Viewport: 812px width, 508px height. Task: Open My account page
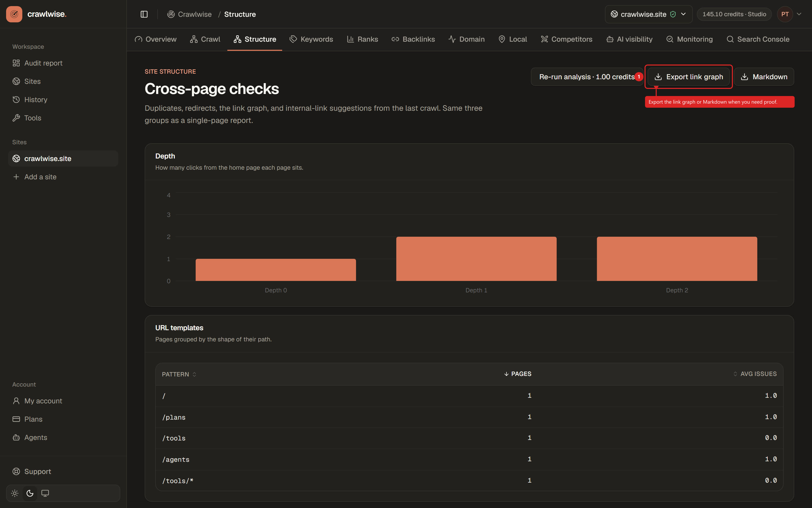63,401
